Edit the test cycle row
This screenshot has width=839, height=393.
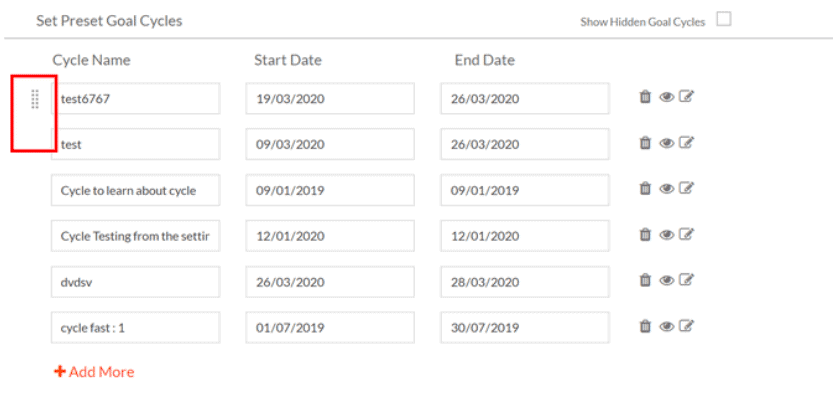[x=687, y=142]
